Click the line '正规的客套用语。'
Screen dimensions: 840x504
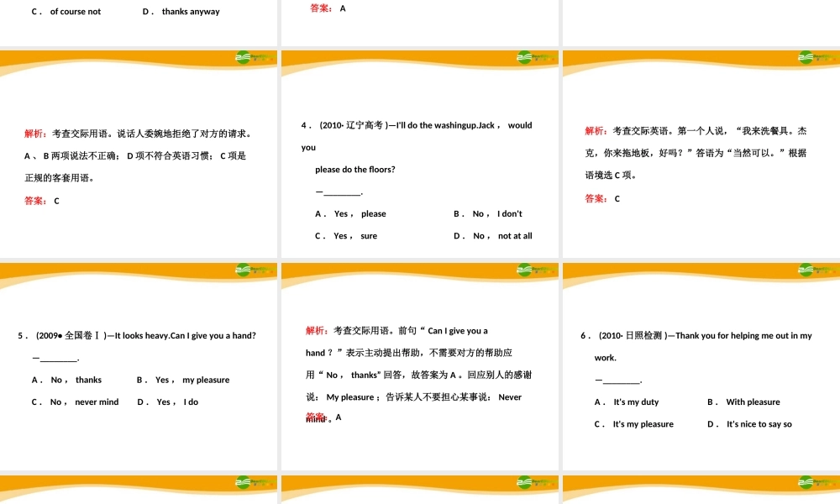pos(60,178)
